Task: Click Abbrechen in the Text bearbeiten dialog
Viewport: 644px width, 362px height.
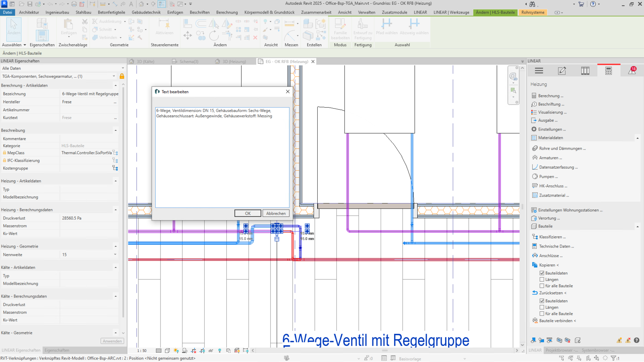Action: (276, 213)
